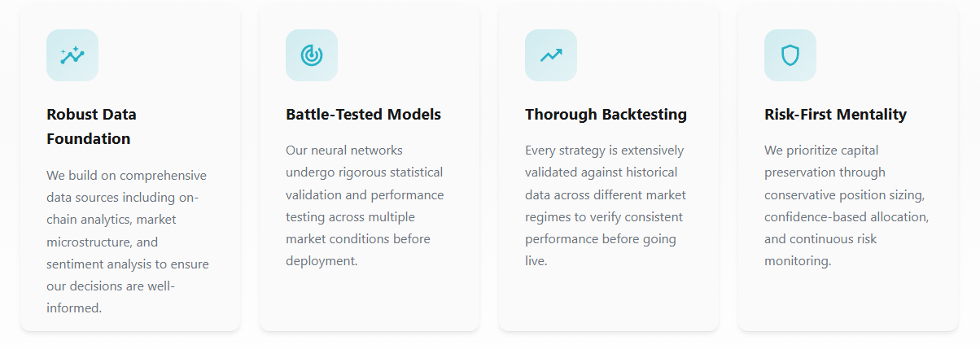Click the Robust Data Foundation heading
980x349 pixels.
(91, 126)
